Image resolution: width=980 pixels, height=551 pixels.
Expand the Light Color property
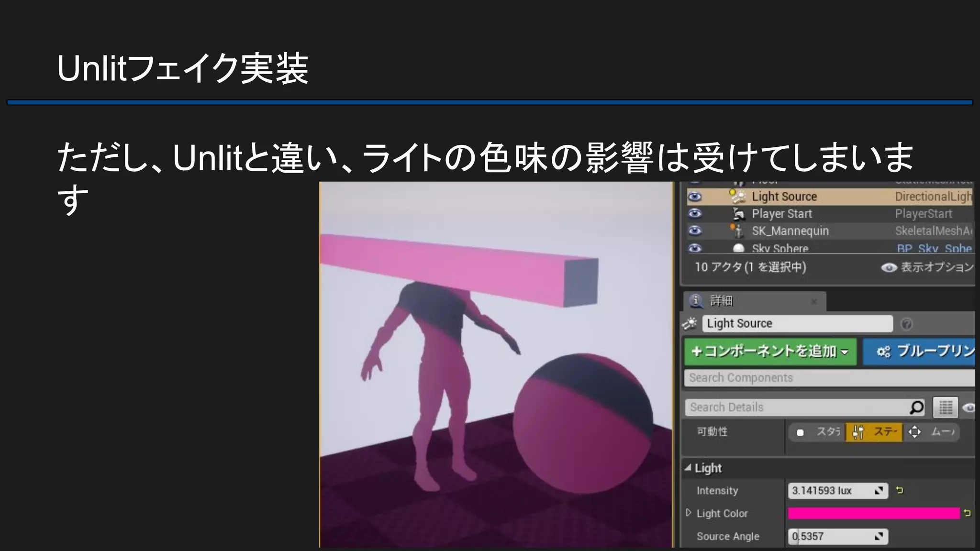pos(689,513)
